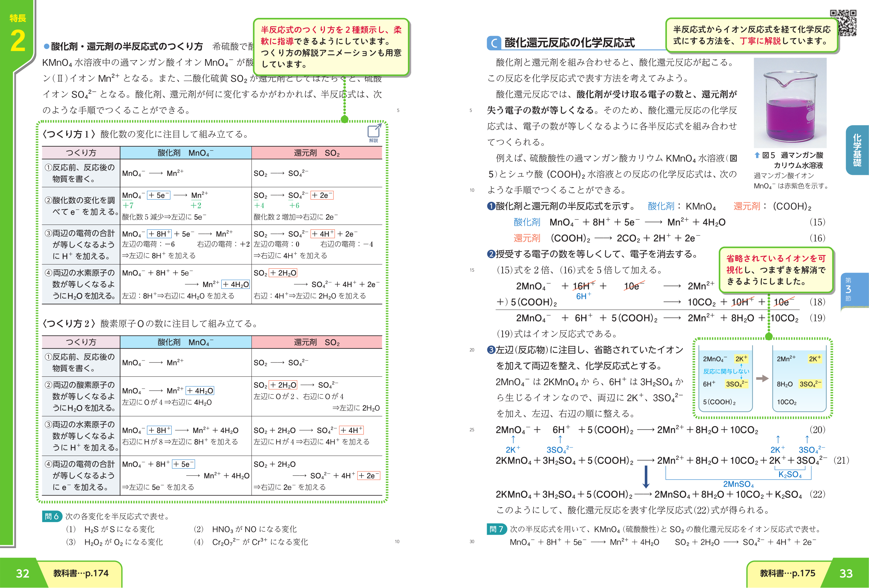Viewport: 869px width, 588px height.
Task: Click equation number (22)
Action: coord(817,494)
